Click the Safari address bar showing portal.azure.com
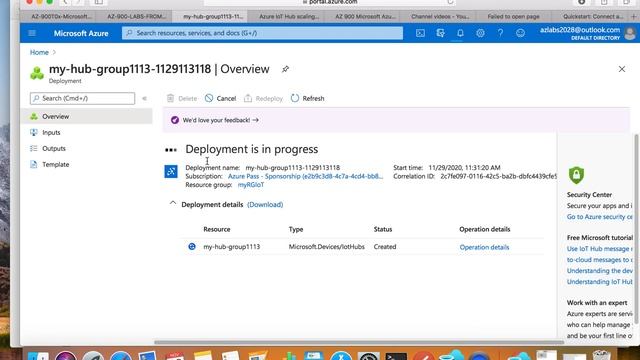 click(x=330, y=2)
